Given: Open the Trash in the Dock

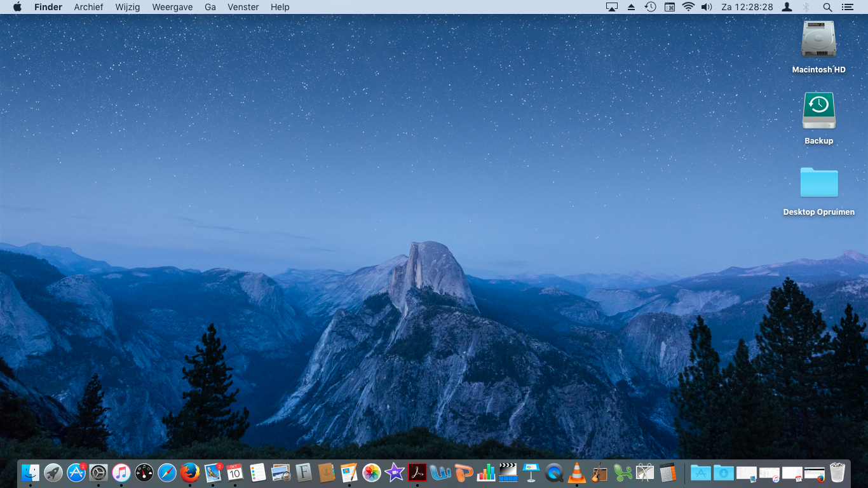Looking at the screenshot, I should [837, 472].
